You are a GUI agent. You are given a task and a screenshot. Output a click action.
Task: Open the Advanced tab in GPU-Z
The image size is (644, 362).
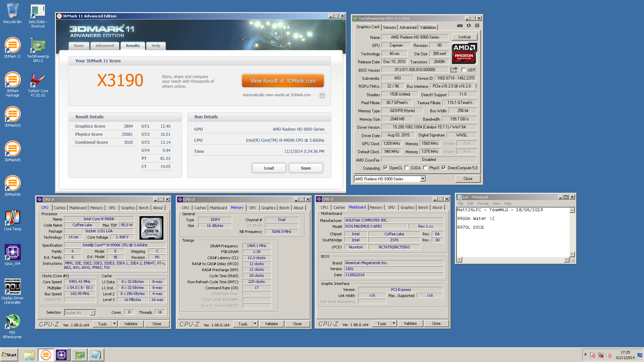pyautogui.click(x=408, y=27)
